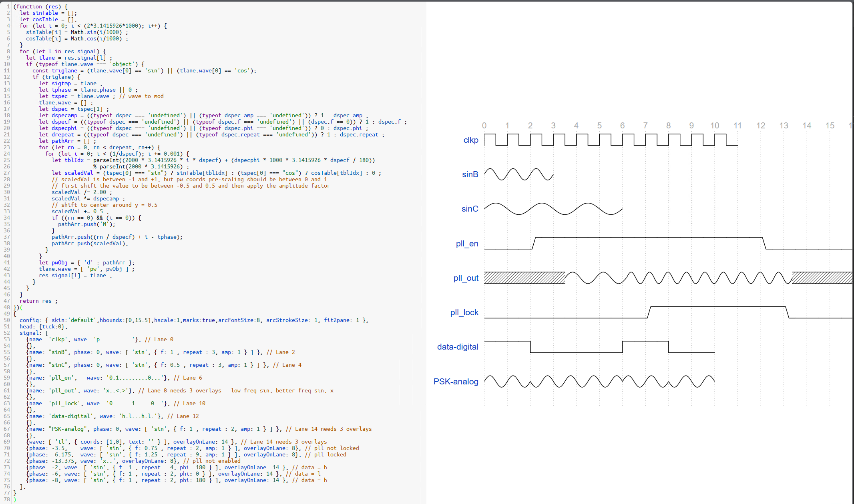854x504 pixels.
Task: Select the pll_en signal name
Action: (466, 244)
